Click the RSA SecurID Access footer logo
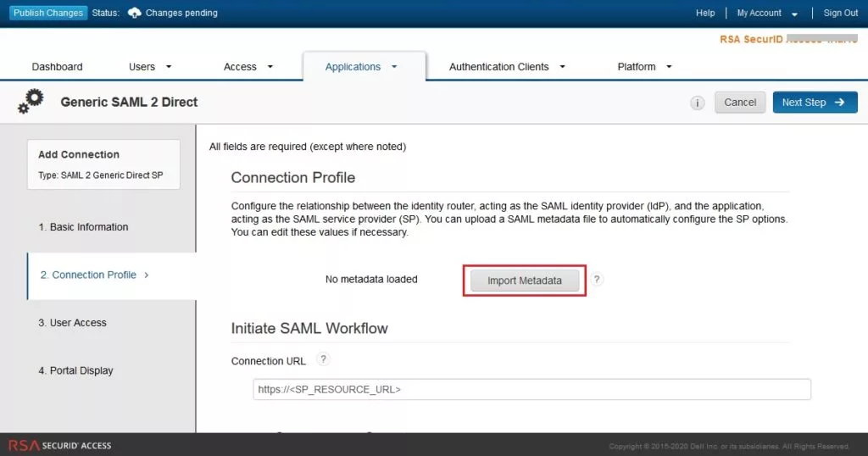This screenshot has height=456, width=868. coord(60,446)
